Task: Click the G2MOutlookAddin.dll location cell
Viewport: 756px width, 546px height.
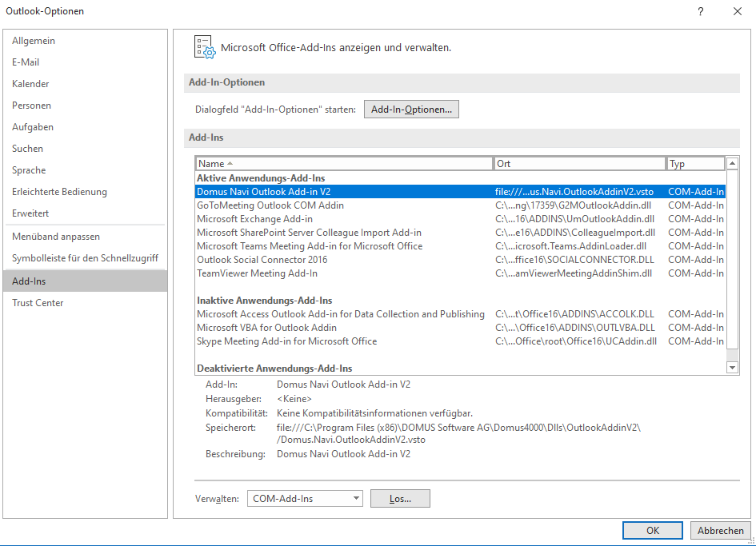Action: (574, 205)
